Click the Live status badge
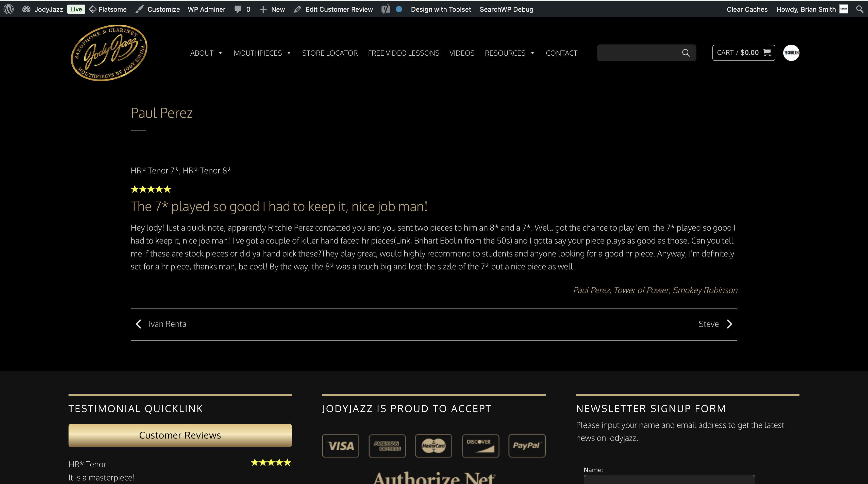The height and width of the screenshot is (484, 868). click(76, 9)
